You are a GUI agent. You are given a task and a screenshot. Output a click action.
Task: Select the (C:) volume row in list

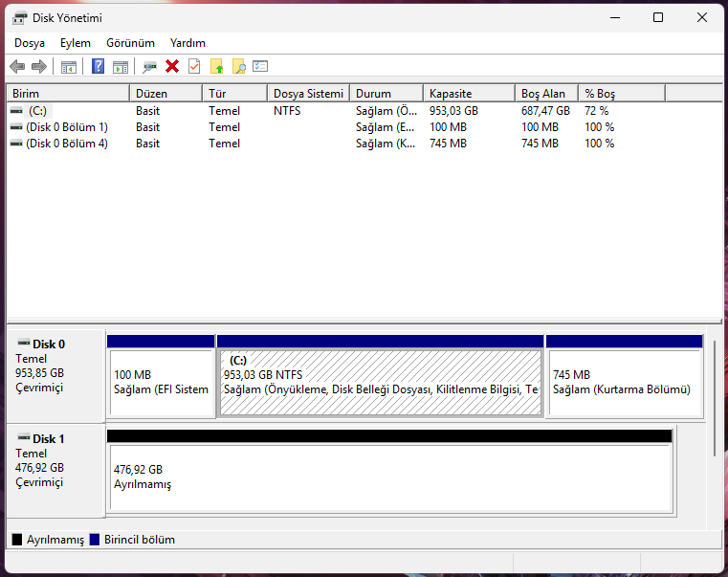pos(364,111)
